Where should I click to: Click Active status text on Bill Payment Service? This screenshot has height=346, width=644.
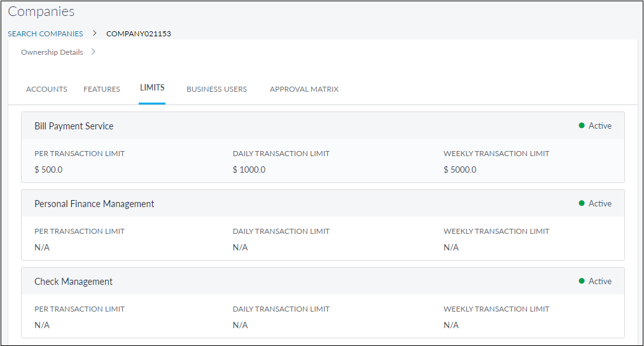[x=599, y=126]
